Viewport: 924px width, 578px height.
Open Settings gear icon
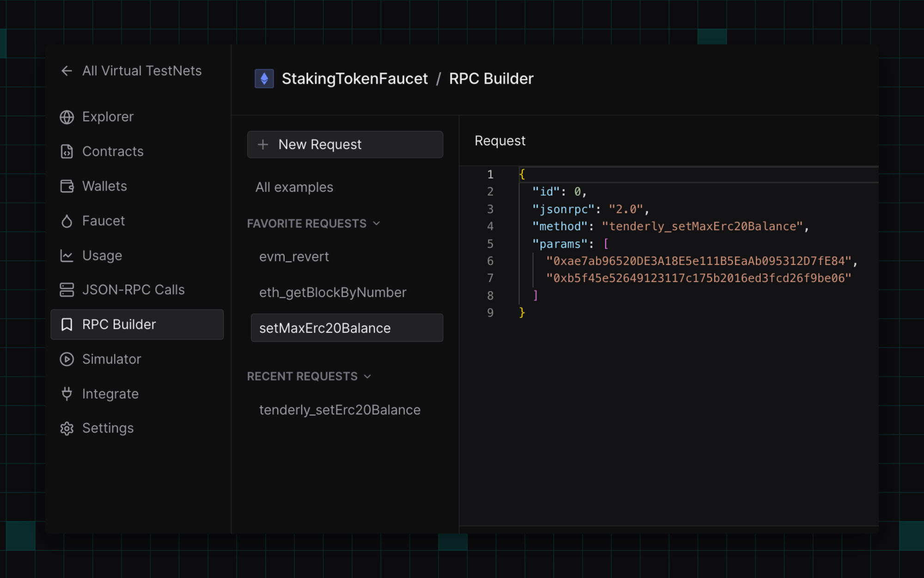click(67, 428)
